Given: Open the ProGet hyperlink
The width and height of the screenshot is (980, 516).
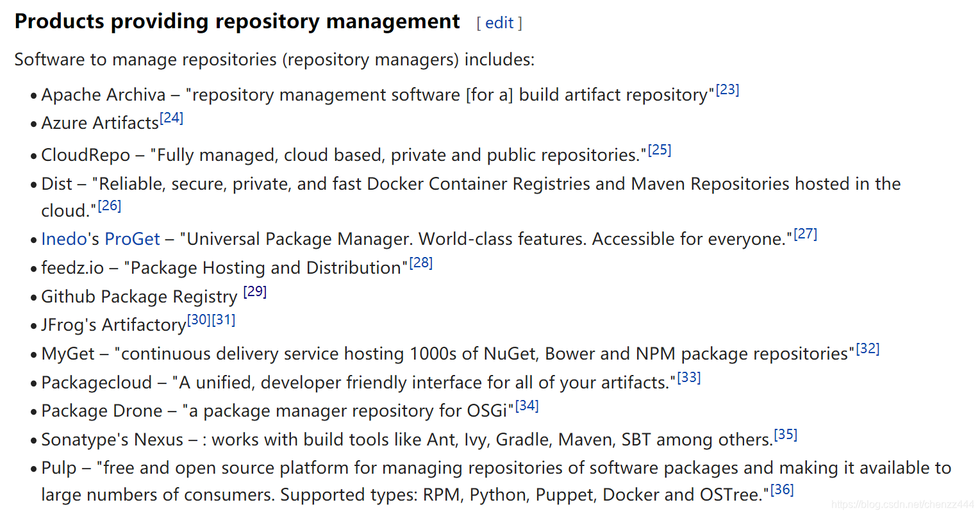Looking at the screenshot, I should (x=132, y=239).
